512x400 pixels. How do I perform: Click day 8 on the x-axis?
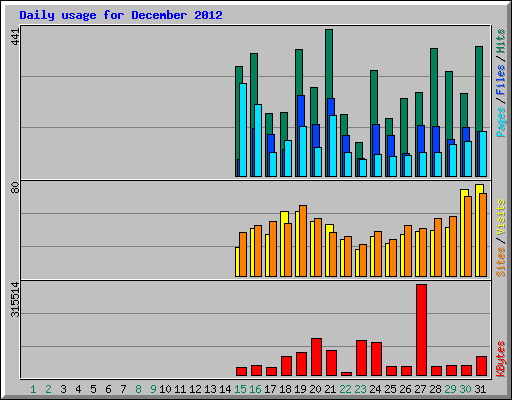(x=138, y=389)
